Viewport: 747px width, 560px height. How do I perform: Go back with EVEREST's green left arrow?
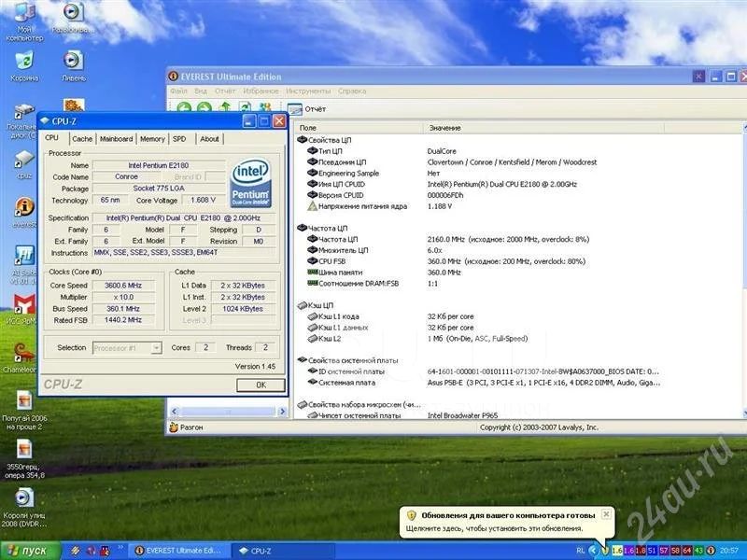click(x=184, y=108)
